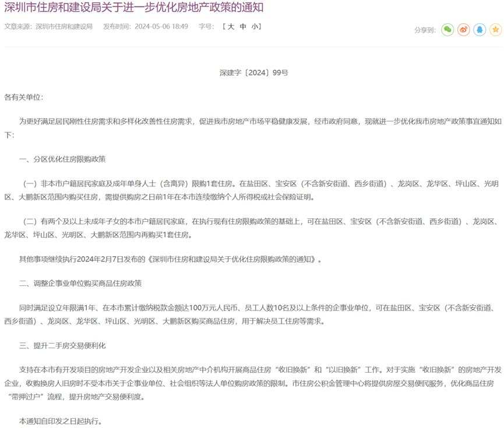
Task: Set font size to 大 (large)
Action: pos(231,27)
